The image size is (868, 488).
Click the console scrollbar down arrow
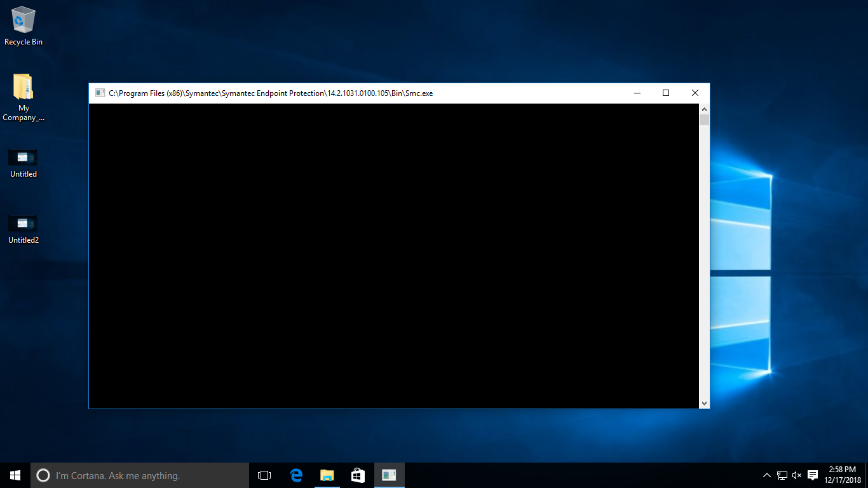pos(704,403)
